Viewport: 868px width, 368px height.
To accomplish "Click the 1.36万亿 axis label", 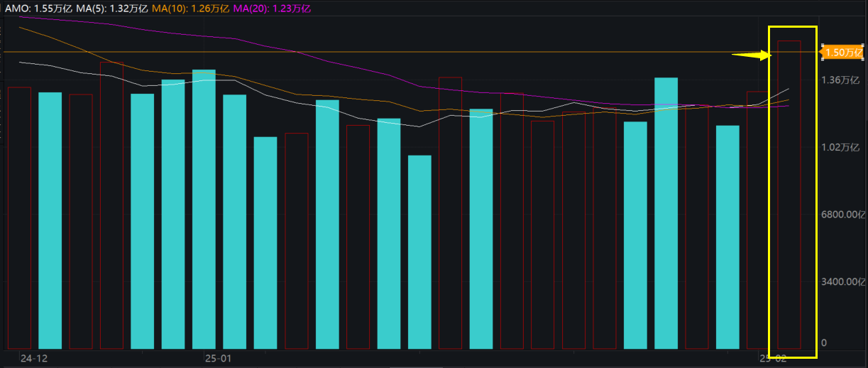I will point(841,80).
